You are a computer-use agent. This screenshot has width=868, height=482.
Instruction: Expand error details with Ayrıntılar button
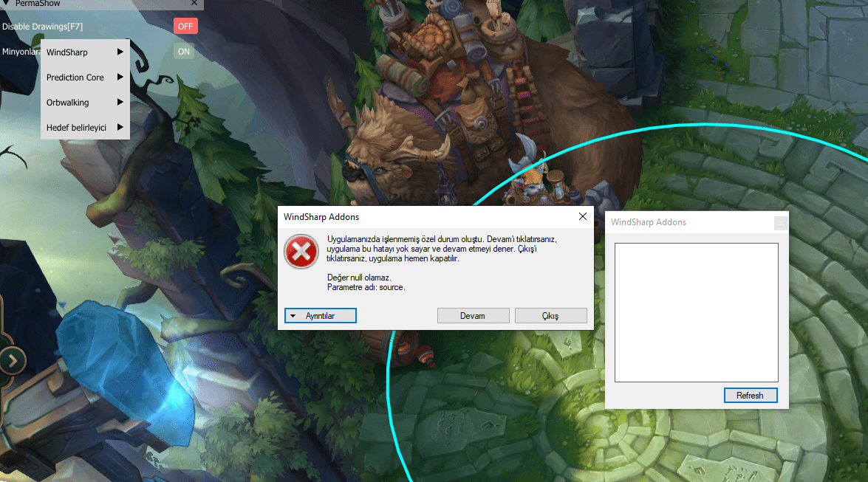(321, 315)
